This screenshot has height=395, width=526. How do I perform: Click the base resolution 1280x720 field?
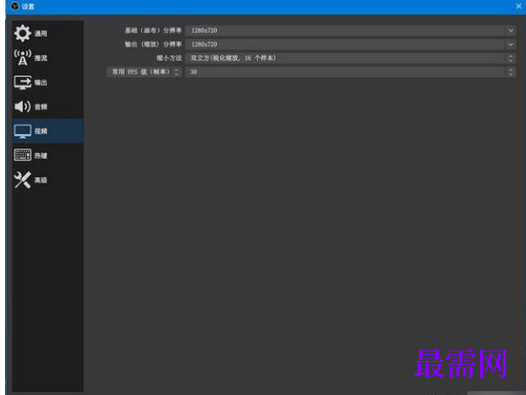[x=350, y=31]
